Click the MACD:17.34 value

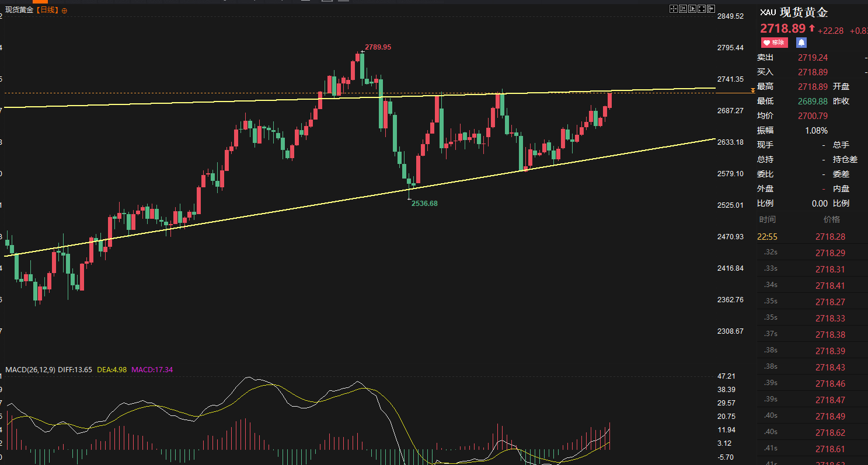[x=152, y=369]
